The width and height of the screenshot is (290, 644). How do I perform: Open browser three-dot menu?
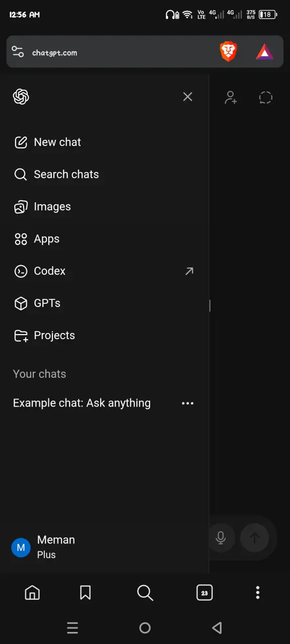pos(258,593)
